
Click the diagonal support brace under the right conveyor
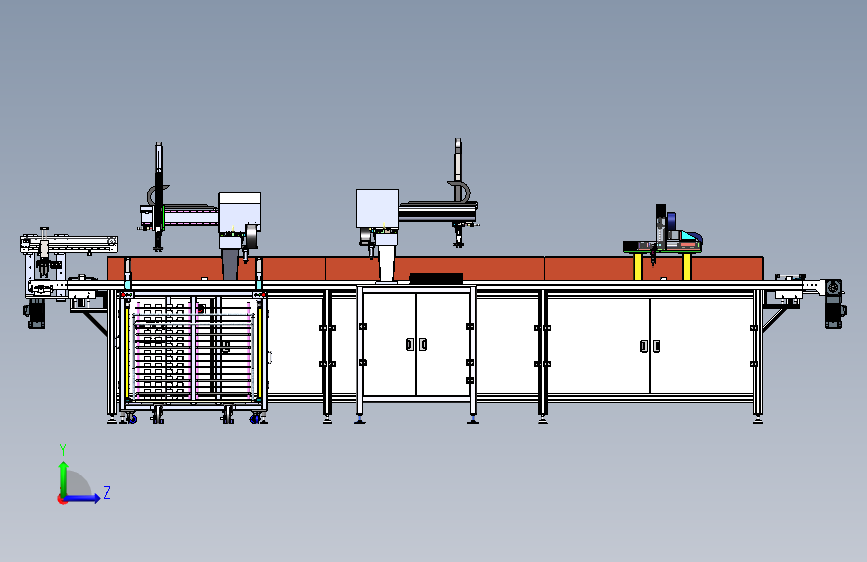click(x=774, y=319)
